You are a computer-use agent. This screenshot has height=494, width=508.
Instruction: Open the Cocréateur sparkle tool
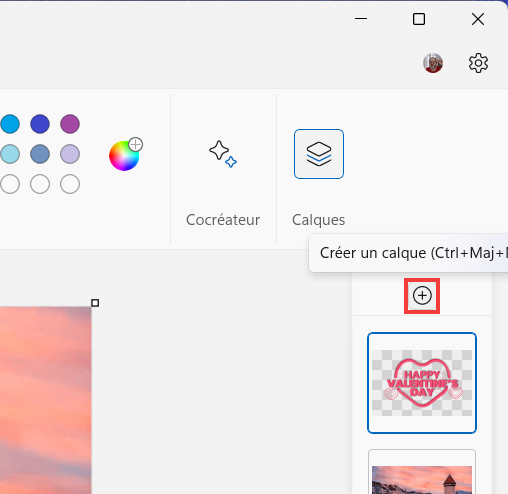pyautogui.click(x=223, y=154)
